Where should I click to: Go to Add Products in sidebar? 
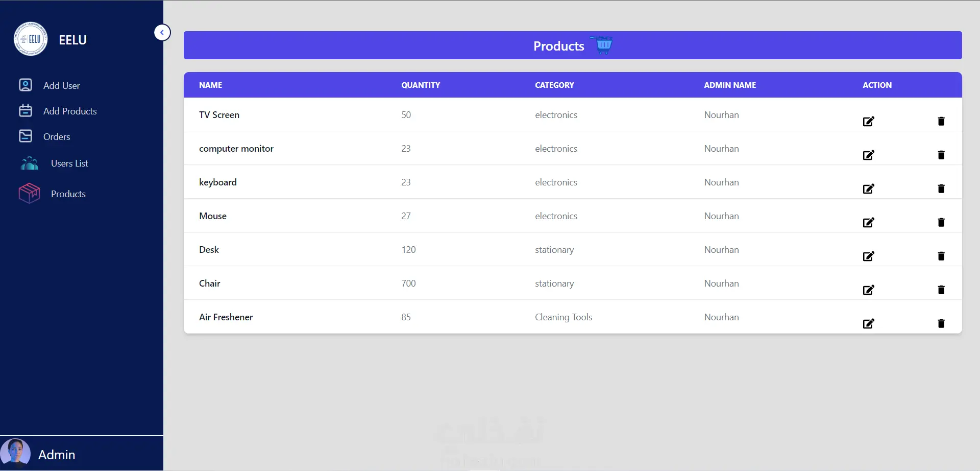[70, 111]
